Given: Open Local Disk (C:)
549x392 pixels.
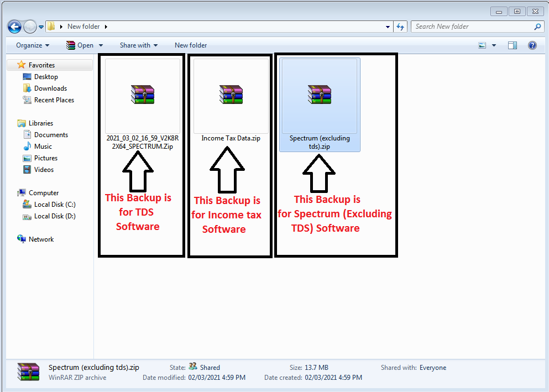Looking at the screenshot, I should tap(55, 205).
